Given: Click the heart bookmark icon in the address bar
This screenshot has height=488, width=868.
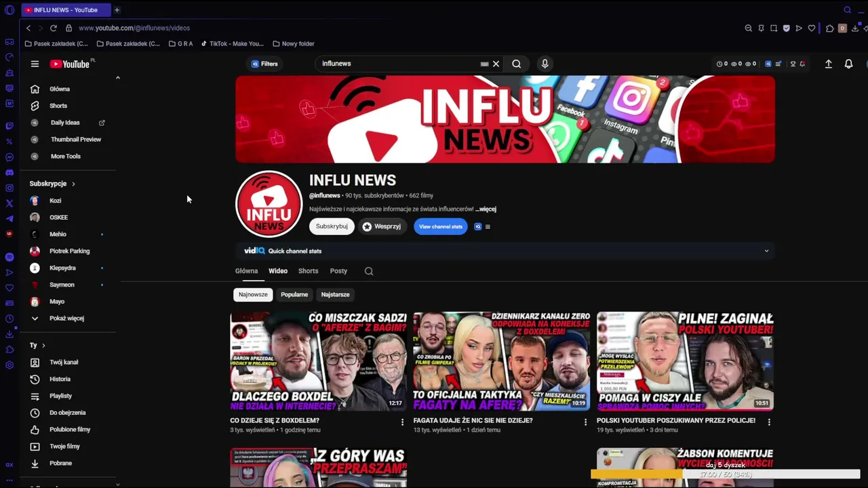Looking at the screenshot, I should point(812,28).
